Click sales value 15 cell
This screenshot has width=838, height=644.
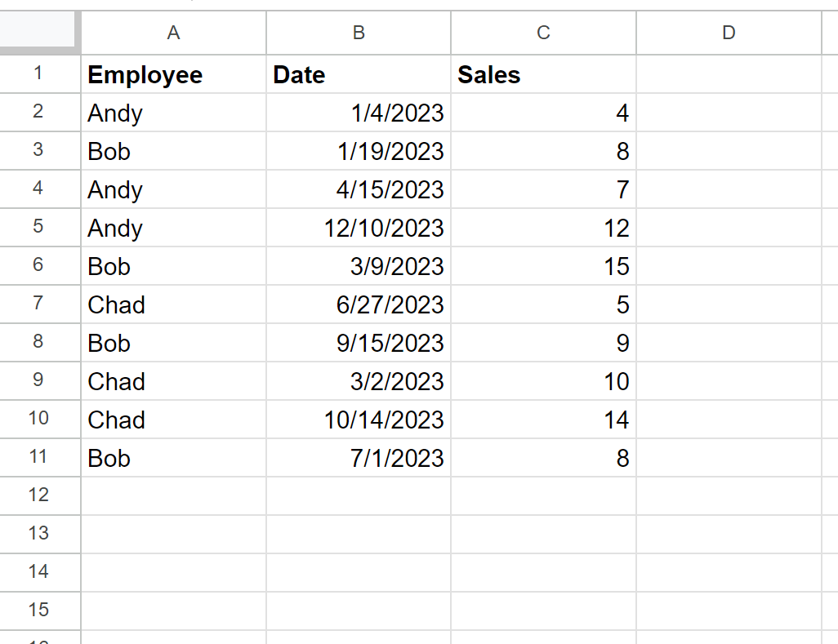[543, 266]
